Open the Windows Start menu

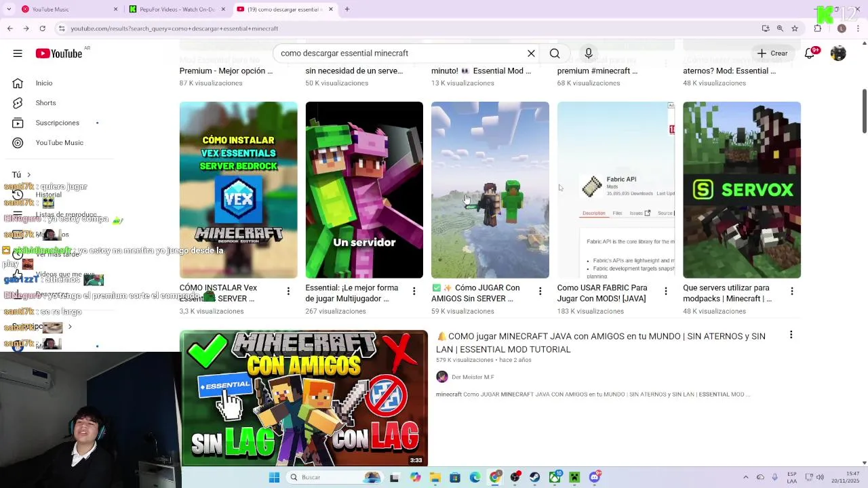[x=274, y=477]
